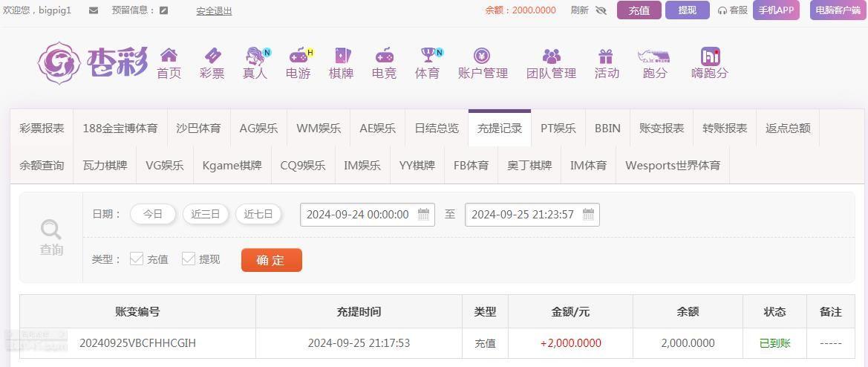Click the 提现 withdraw button
Screen dimensions: 868x367
[x=688, y=10]
